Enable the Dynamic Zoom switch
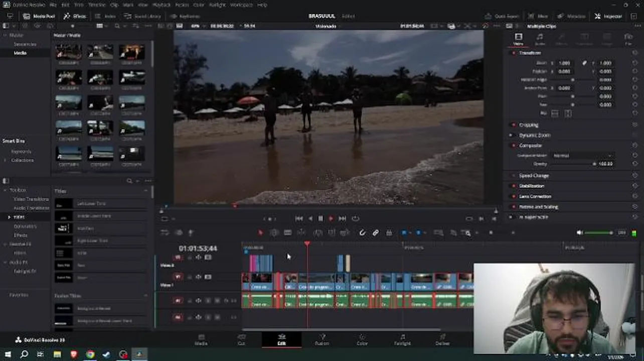This screenshot has height=361, width=644. [x=511, y=135]
